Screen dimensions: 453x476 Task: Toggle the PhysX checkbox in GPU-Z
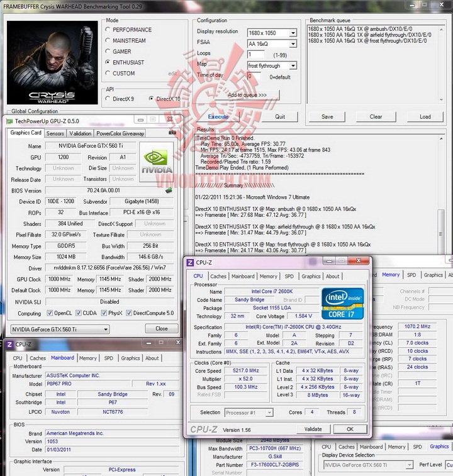[104, 313]
